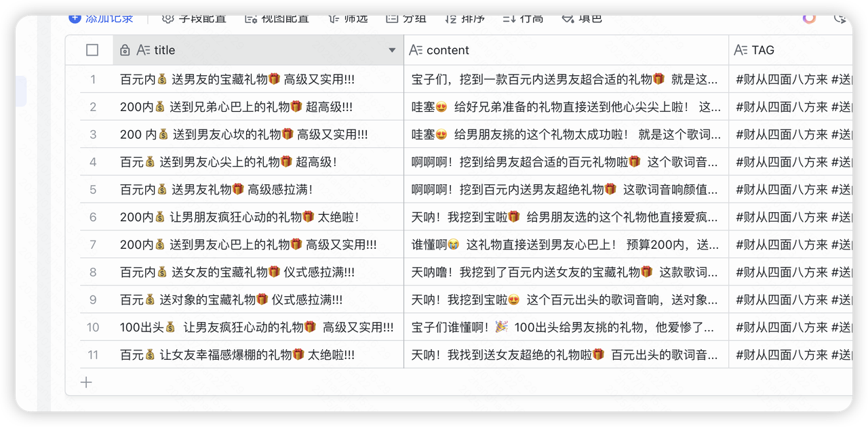
Task: Click row number 9
Action: [x=93, y=300]
